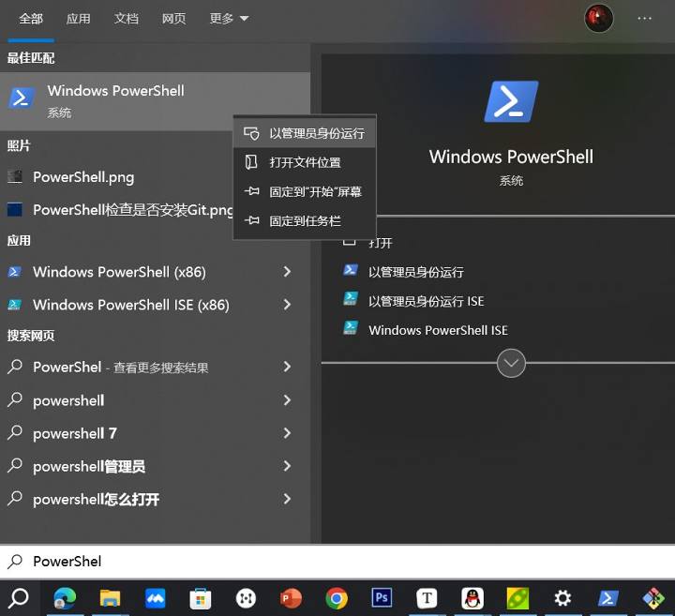Open Microsoft Store from the taskbar
This screenshot has height=616, width=675.
pyautogui.click(x=201, y=599)
